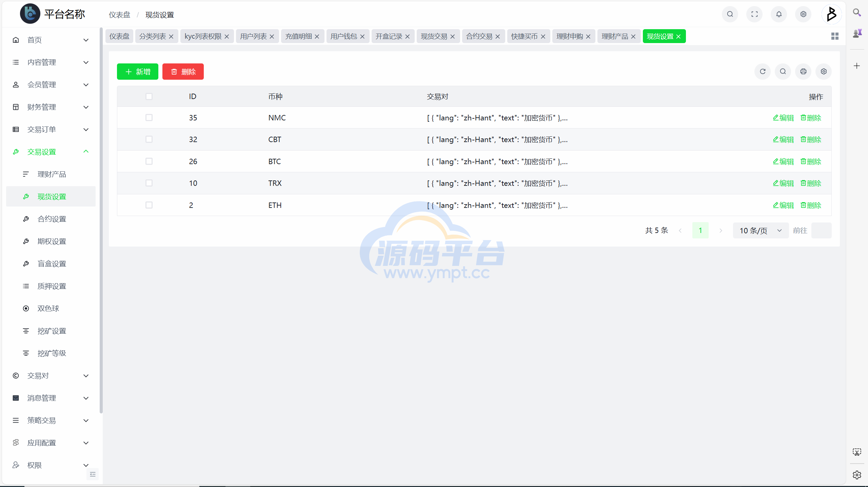Open 双色球 in sidebar
This screenshot has width=868, height=487.
(x=51, y=309)
